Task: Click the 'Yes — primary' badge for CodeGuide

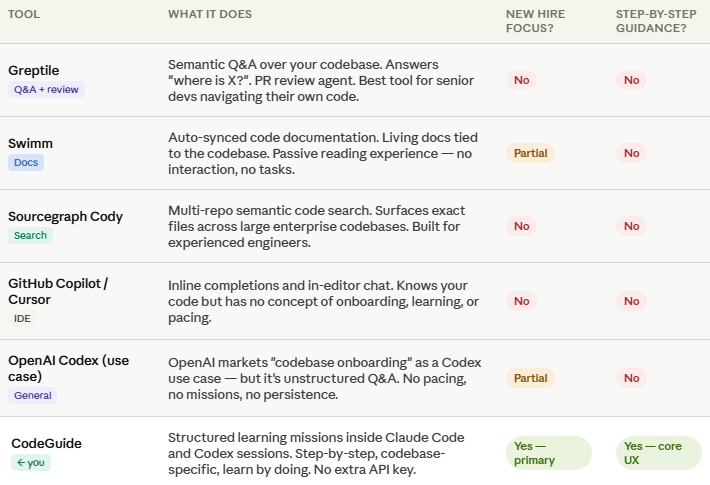Action: 549,453
